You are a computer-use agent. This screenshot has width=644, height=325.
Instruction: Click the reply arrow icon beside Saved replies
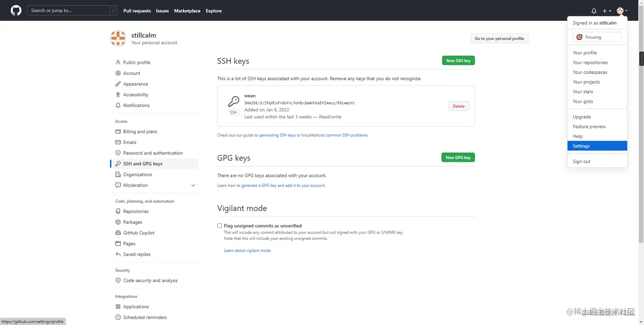(x=118, y=254)
